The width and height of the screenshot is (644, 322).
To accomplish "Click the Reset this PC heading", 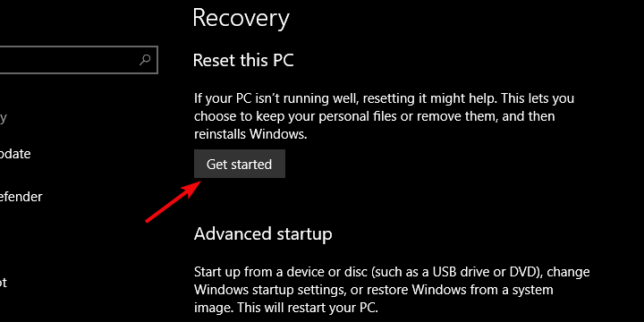I will coord(243,61).
